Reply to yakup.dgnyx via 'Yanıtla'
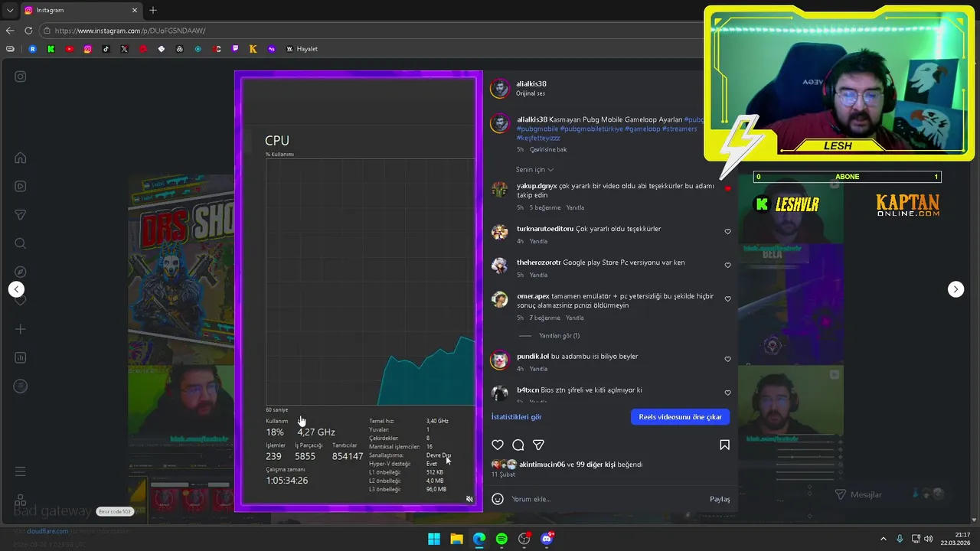The image size is (980, 551). (x=575, y=208)
